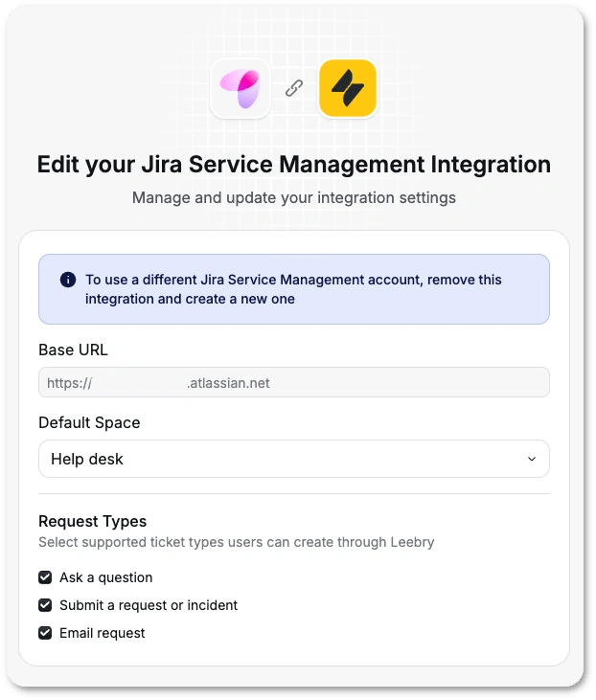Click the Default Space label
The width and height of the screenshot is (596, 700).
(89, 422)
